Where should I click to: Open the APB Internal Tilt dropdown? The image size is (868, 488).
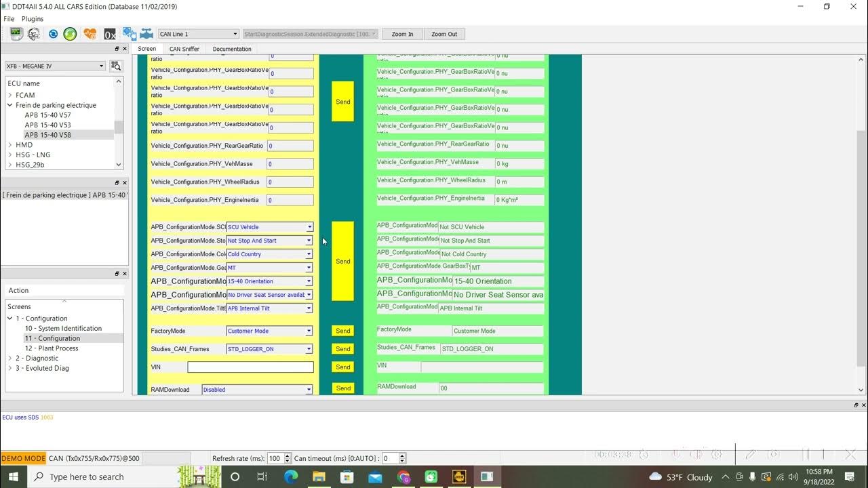pyautogui.click(x=269, y=308)
